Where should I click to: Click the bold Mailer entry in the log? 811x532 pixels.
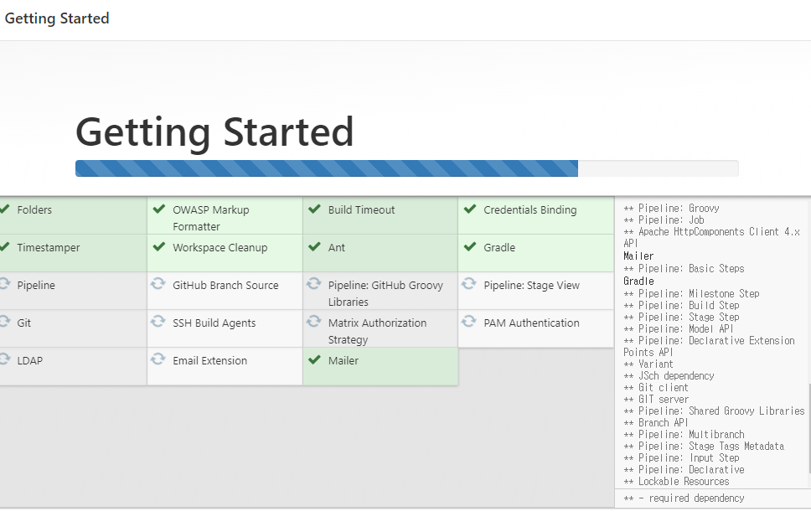pyautogui.click(x=638, y=256)
